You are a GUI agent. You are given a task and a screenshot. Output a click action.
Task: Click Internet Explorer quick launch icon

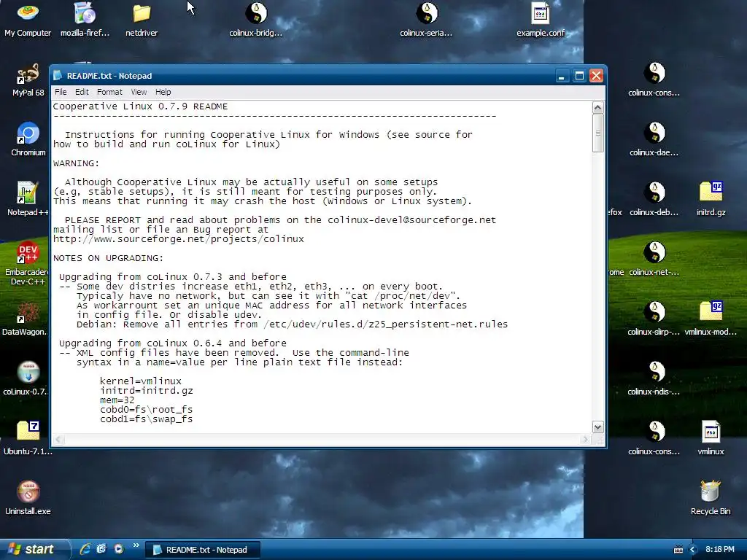click(85, 549)
